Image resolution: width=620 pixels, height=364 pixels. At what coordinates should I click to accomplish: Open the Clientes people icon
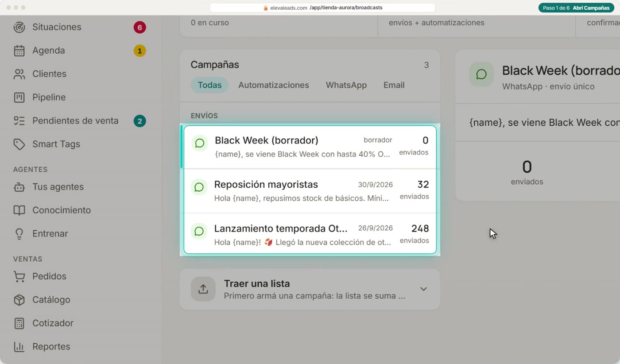pos(19,74)
